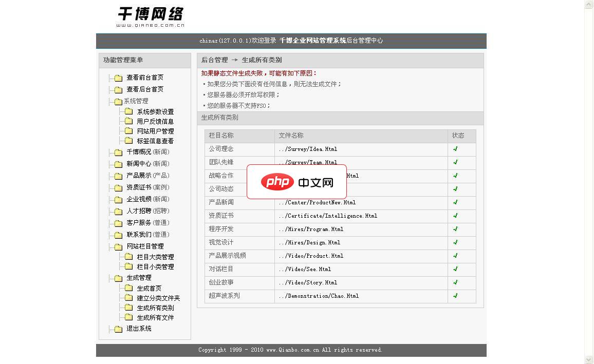Screen dimensions: 594x364
Task: Open 生成所有类别 from the sidebar
Action: pyautogui.click(x=155, y=308)
